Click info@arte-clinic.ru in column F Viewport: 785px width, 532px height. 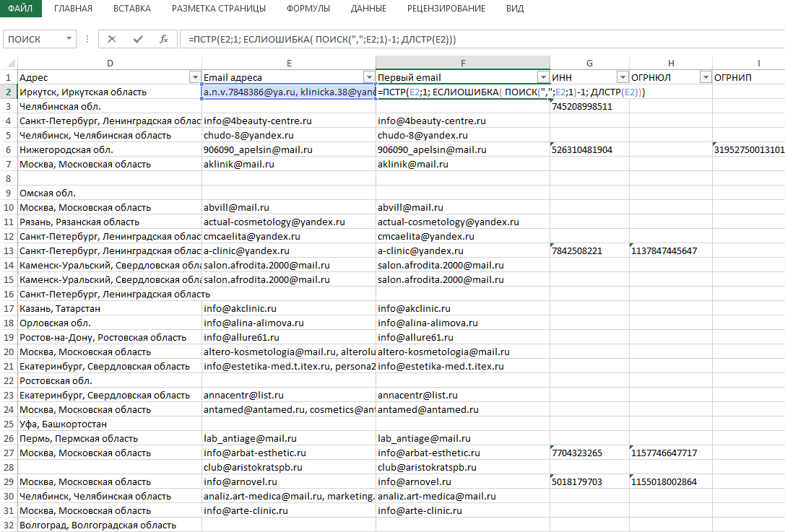click(463, 511)
